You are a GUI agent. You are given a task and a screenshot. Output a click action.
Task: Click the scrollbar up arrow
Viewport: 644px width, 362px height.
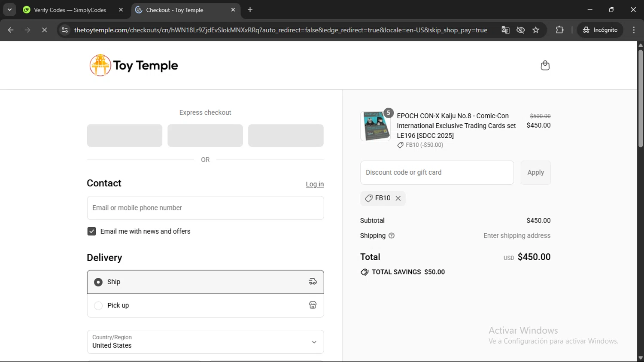640,45
